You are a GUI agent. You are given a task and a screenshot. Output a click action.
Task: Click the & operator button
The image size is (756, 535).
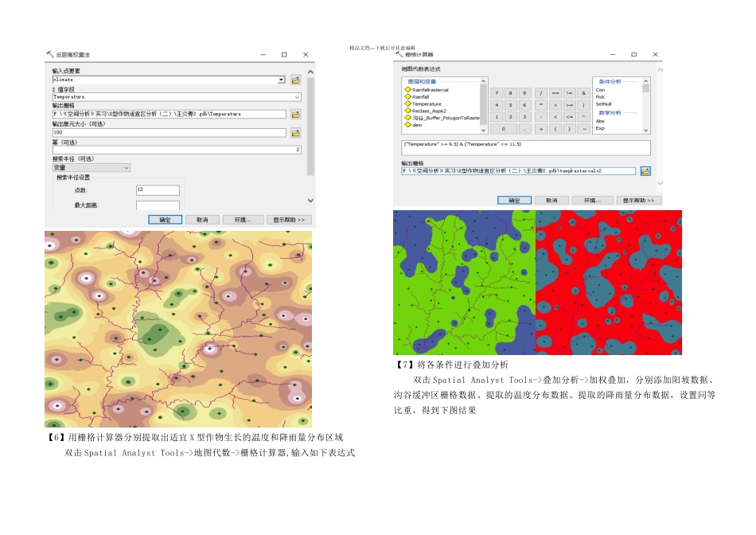(x=583, y=92)
